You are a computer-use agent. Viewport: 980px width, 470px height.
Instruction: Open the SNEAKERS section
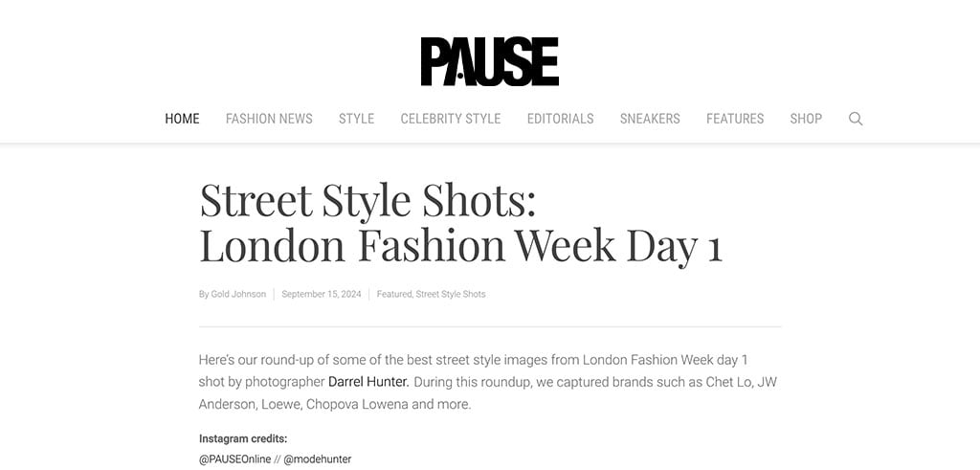[x=650, y=119]
